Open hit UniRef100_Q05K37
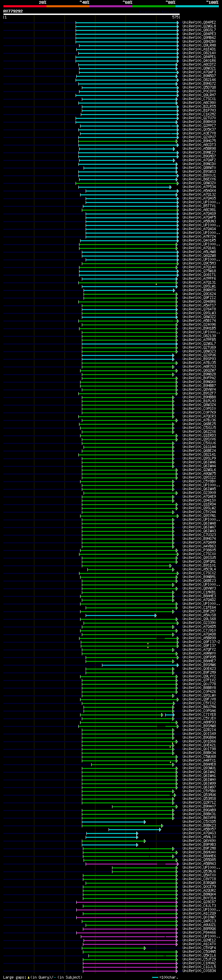 coord(199,129)
